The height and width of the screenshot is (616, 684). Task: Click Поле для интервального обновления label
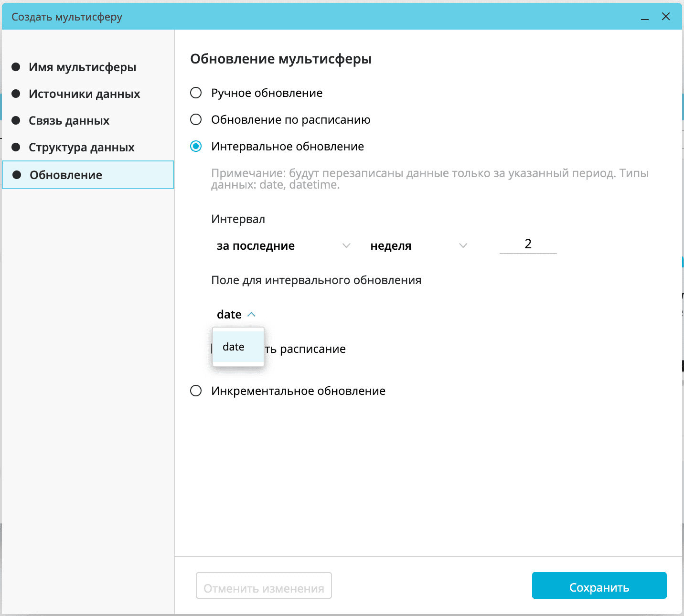click(x=316, y=280)
